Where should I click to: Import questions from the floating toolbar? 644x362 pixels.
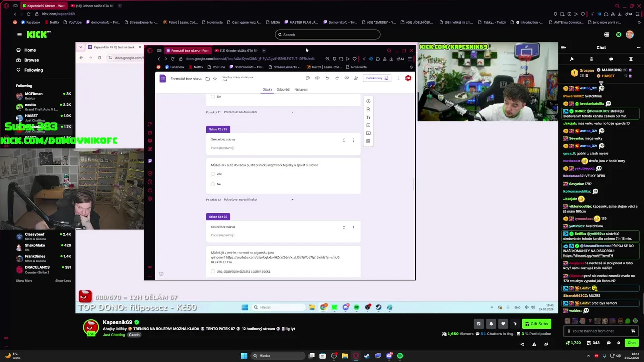coord(368,109)
